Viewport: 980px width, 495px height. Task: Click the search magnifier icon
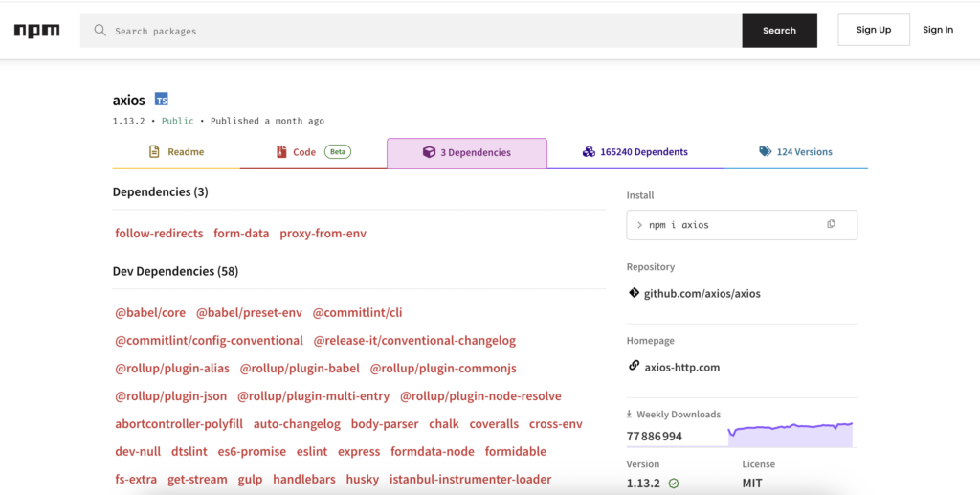100,31
